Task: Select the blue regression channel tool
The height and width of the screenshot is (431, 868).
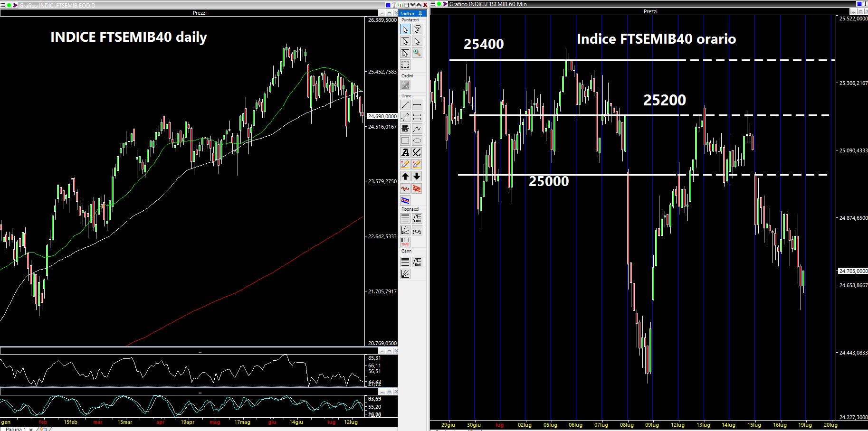Action: [x=405, y=200]
